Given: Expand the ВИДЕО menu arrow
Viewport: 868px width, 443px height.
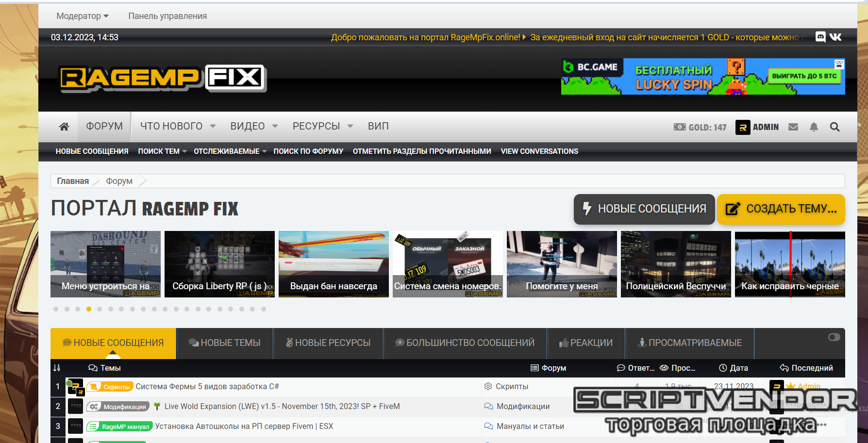Looking at the screenshot, I should [x=275, y=126].
